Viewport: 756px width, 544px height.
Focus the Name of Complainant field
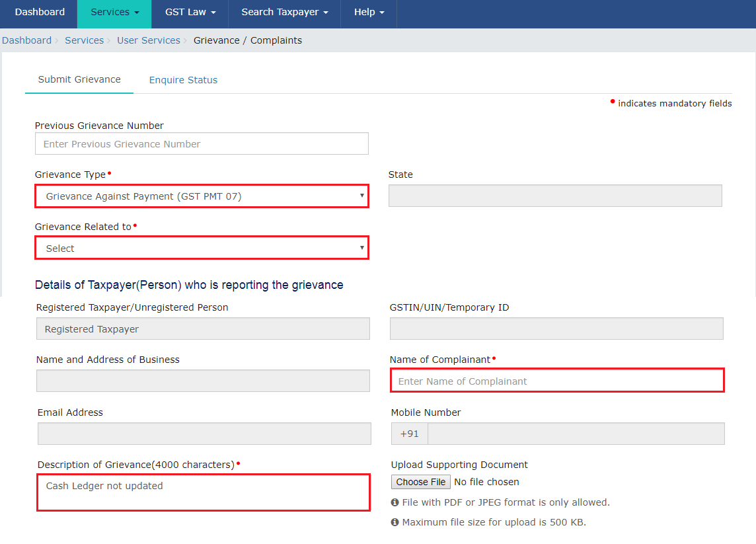[x=557, y=381]
